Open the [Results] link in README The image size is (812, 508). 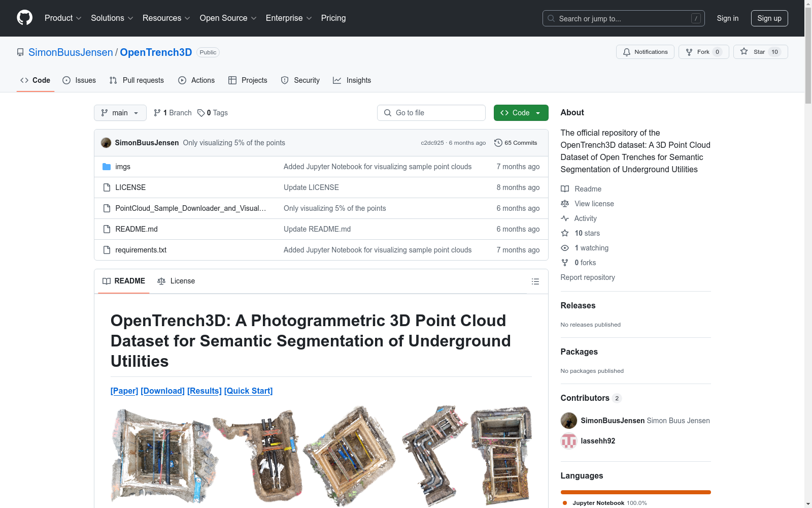(205, 391)
